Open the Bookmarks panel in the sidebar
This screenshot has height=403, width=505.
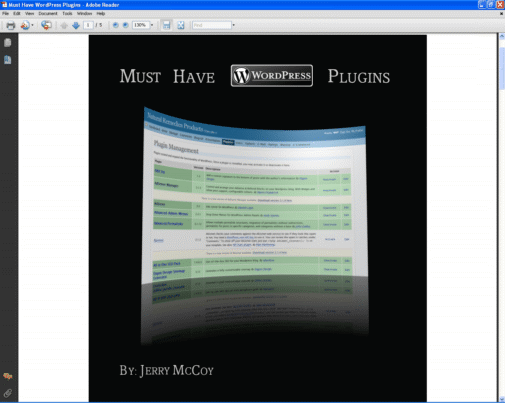(8, 60)
